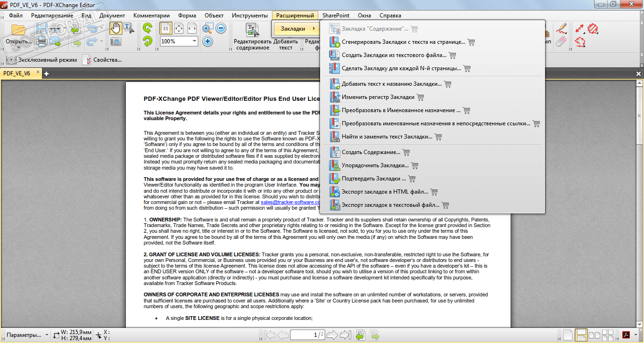Screen dimensions: 644x343
Task: Select the Eraser tool
Action: (561, 41)
